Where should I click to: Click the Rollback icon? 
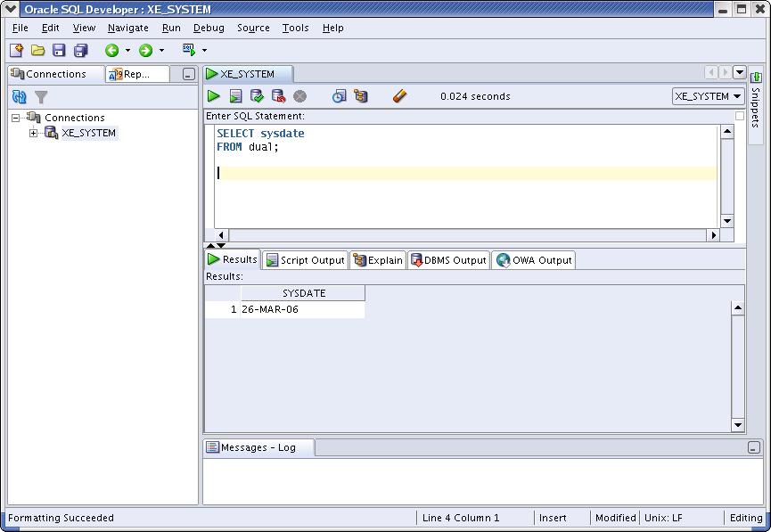[x=278, y=96]
